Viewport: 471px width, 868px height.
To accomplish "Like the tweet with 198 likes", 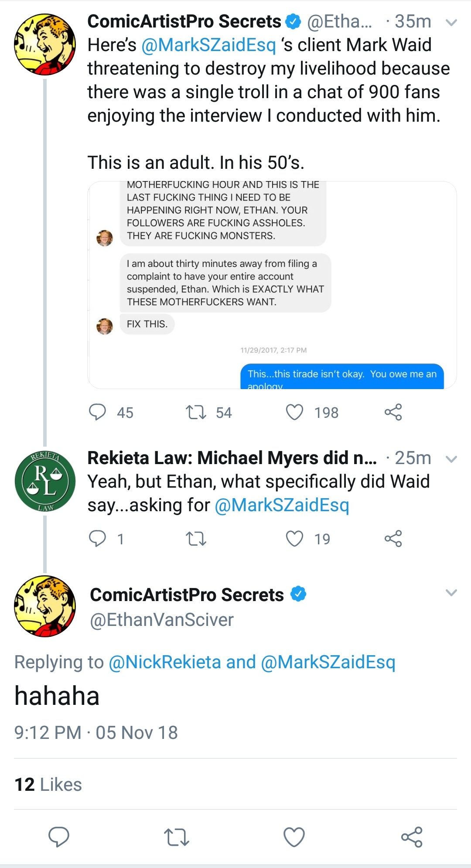I will point(294,412).
